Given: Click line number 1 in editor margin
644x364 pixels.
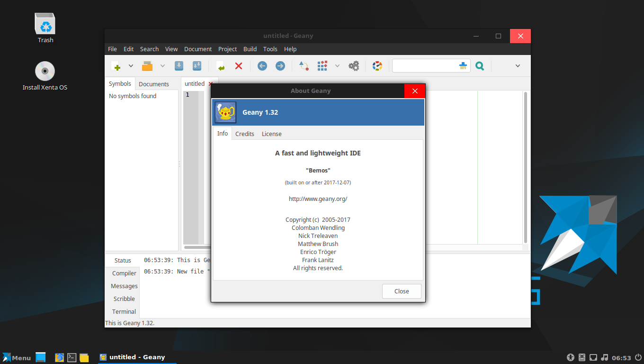Looking at the screenshot, I should point(188,95).
